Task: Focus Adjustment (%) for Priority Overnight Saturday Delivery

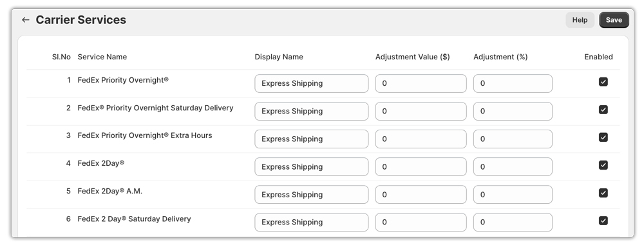Action: tap(513, 112)
